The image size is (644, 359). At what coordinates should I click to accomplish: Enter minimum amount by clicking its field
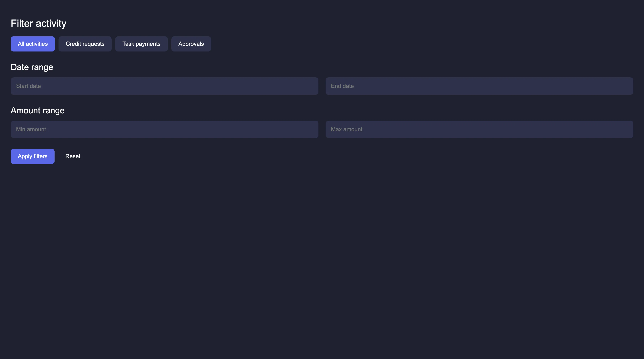[x=164, y=129]
